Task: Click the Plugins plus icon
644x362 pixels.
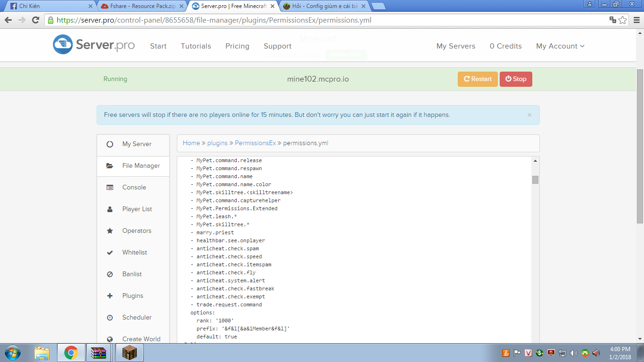Action: 110,296
